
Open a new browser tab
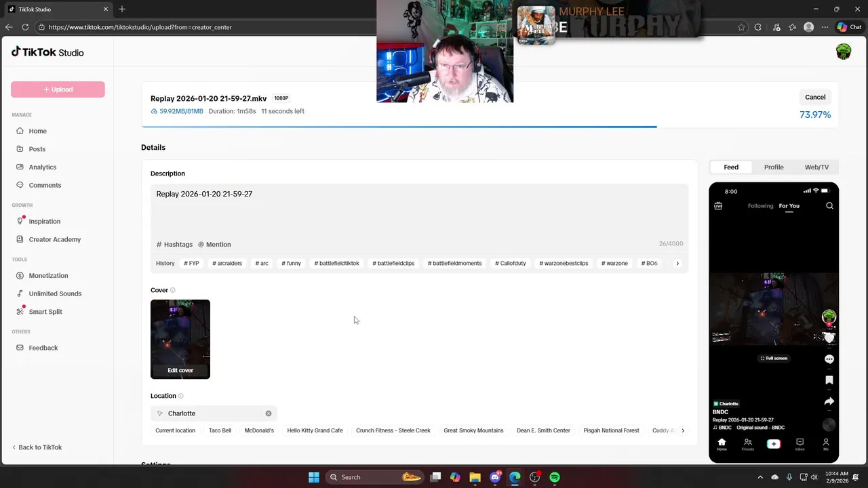122,9
